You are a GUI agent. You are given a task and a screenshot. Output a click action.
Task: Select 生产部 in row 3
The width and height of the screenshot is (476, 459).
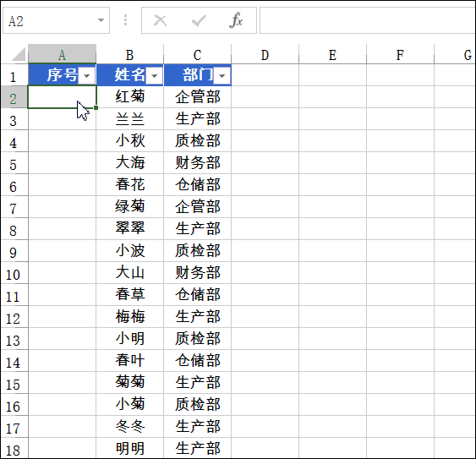pos(198,119)
